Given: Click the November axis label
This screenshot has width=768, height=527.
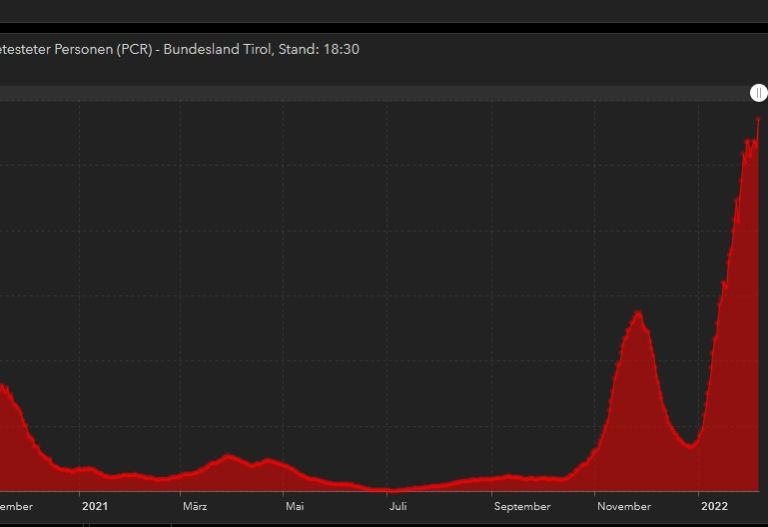Looking at the screenshot, I should point(624,506).
